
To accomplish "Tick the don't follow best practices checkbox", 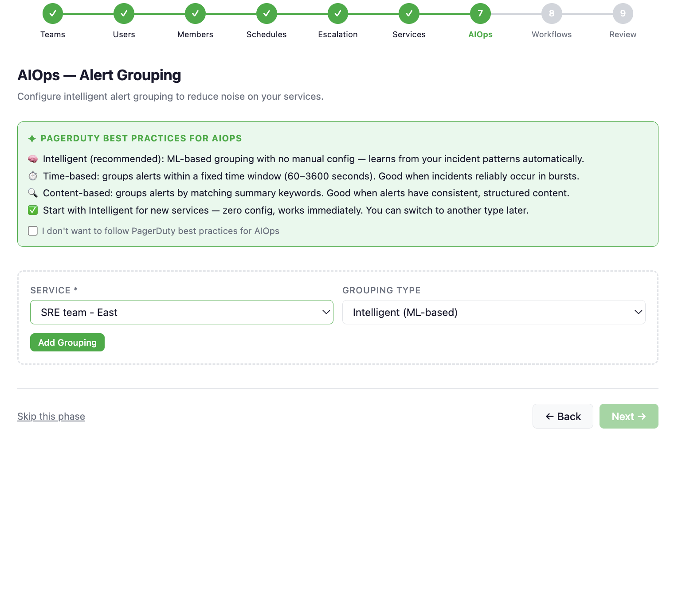I will [33, 231].
